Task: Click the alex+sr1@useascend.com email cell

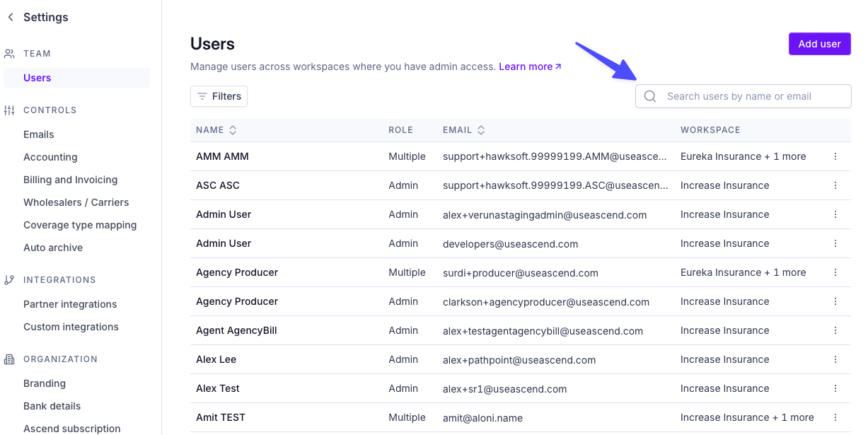Action: pyautogui.click(x=505, y=388)
